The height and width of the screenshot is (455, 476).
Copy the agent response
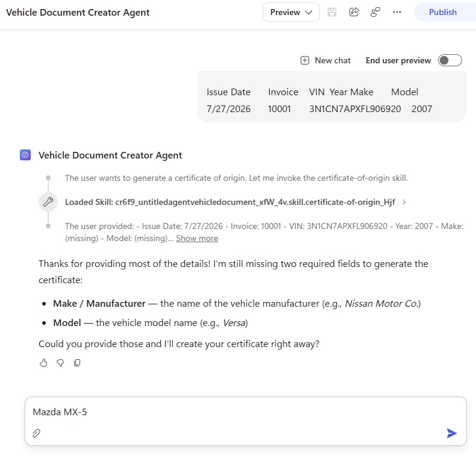[x=77, y=363]
